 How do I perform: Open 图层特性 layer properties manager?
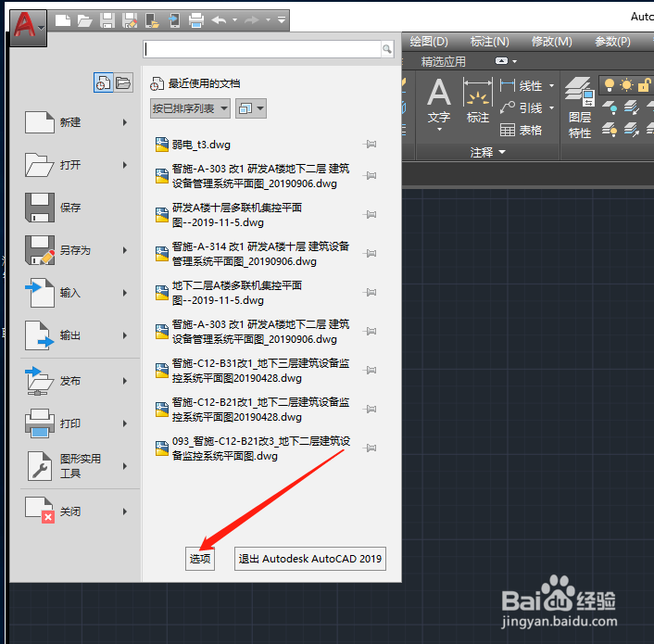pyautogui.click(x=580, y=108)
